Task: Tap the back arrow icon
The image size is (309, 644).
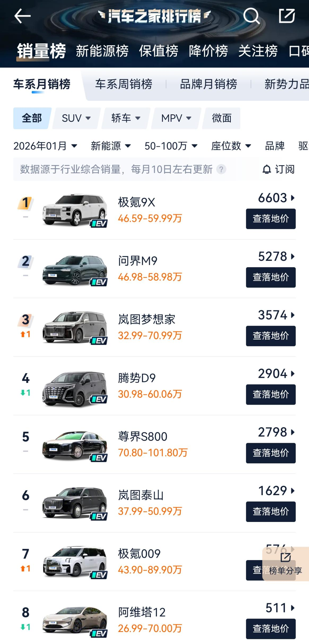Action: [x=23, y=16]
